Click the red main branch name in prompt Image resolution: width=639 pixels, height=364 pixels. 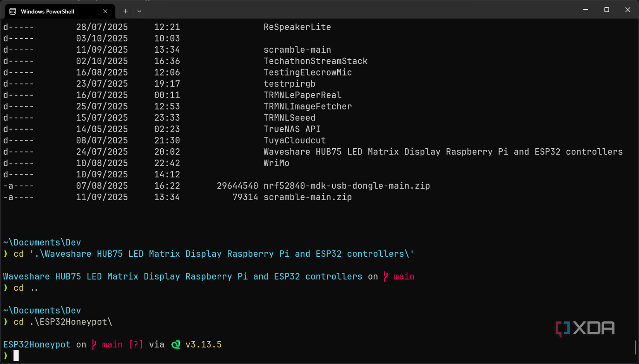pyautogui.click(x=112, y=344)
